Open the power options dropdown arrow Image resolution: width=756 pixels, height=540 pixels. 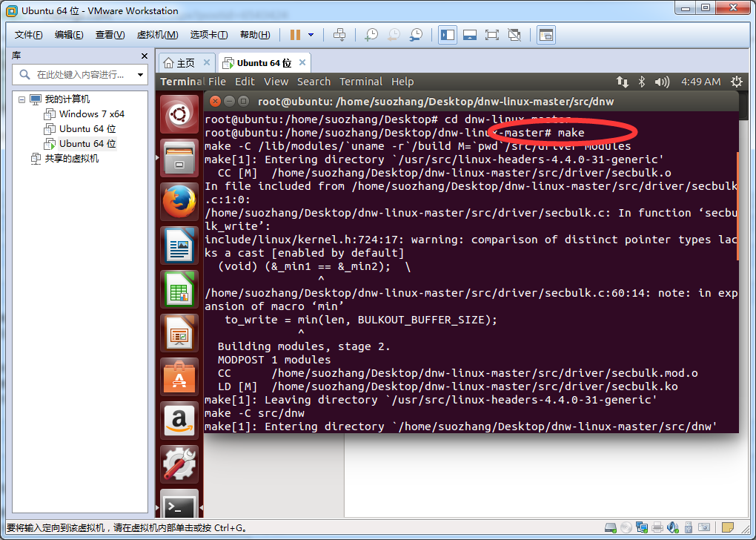[x=311, y=35]
